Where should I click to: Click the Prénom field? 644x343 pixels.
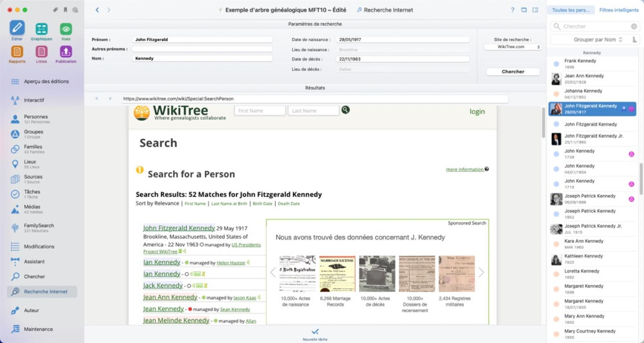click(202, 39)
